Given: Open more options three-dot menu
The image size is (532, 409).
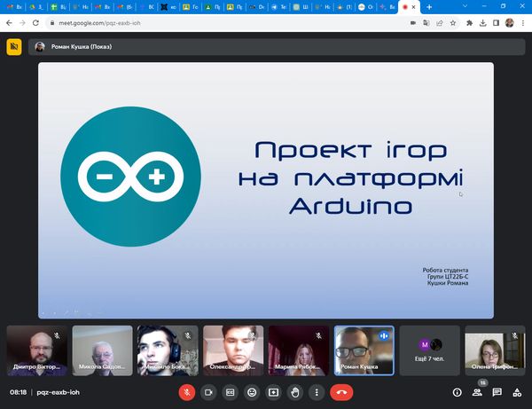Looking at the screenshot, I should [317, 391].
